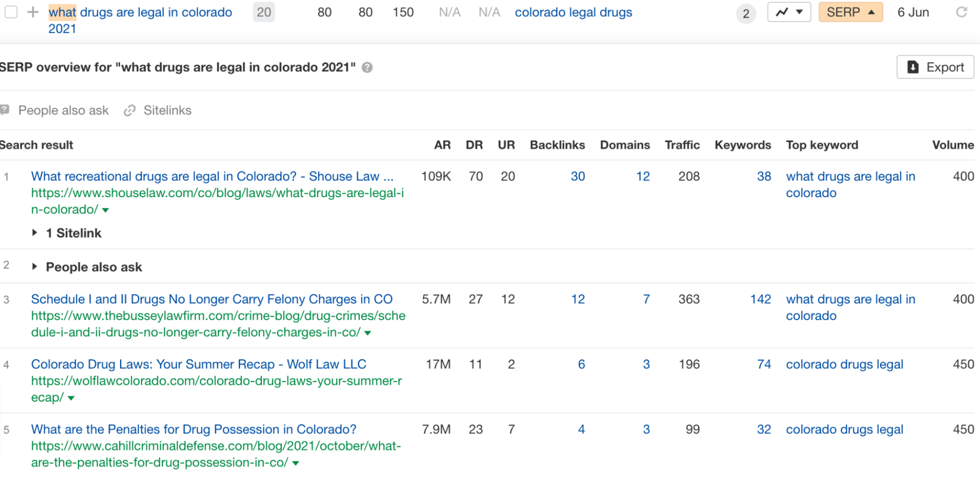This screenshot has height=479, width=980.
Task: Click the add keyword plus icon
Action: 33,12
